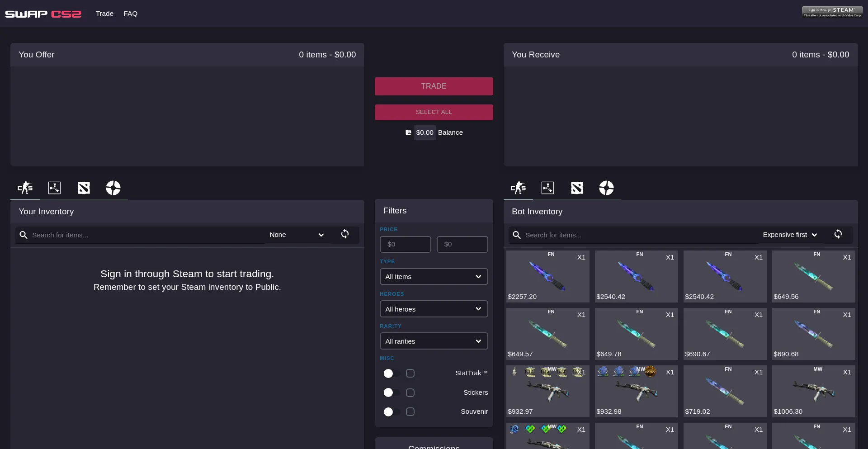The width and height of the screenshot is (868, 449).
Task: Select Rust game in Your Inventory
Action: pyautogui.click(x=54, y=188)
